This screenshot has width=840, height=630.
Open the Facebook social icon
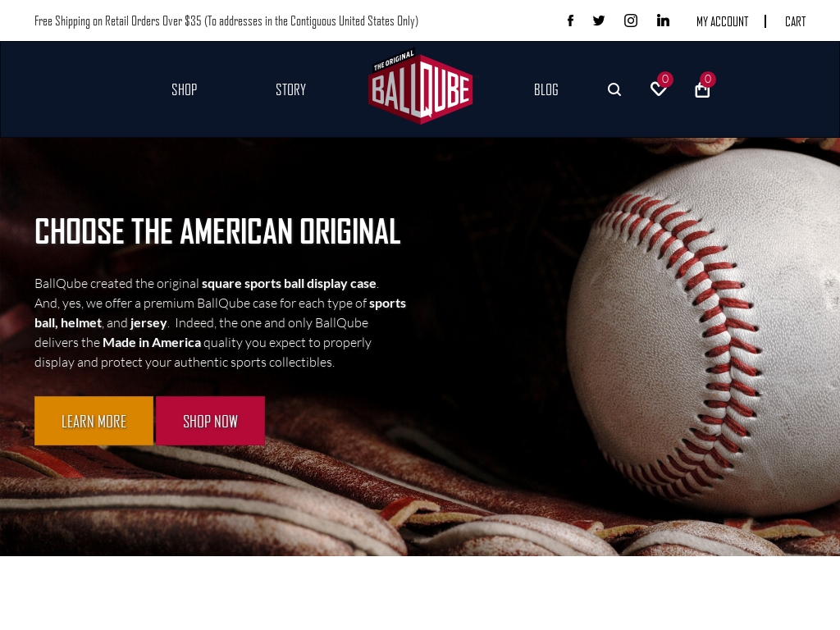click(x=571, y=21)
